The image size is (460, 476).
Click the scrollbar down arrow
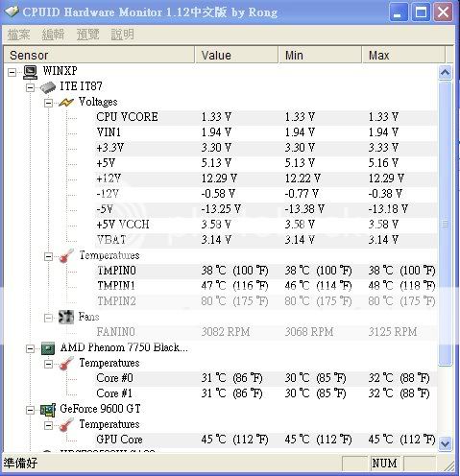pyautogui.click(x=446, y=443)
